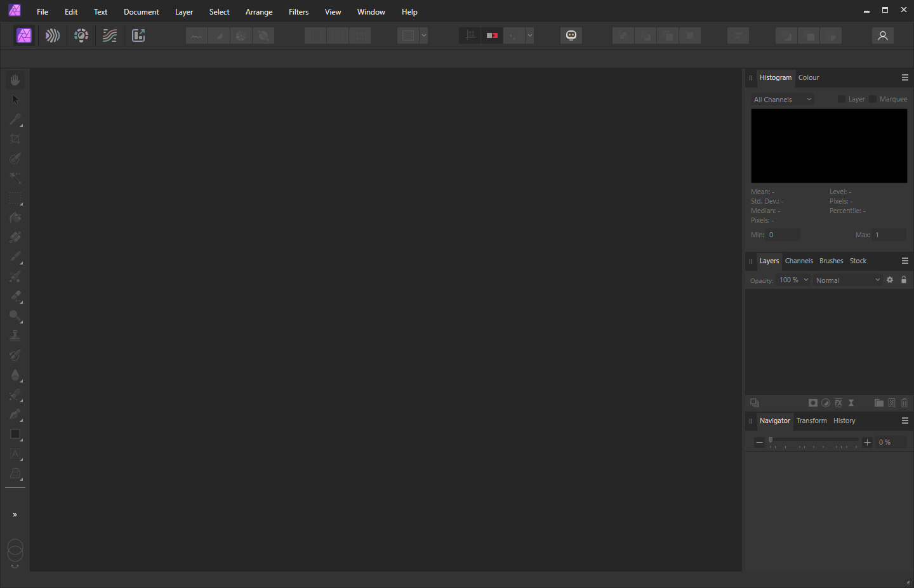
Task: Select the Hand view tool
Action: click(x=15, y=79)
